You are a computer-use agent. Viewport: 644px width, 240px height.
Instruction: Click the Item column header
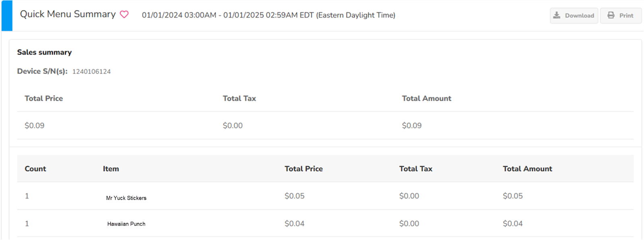point(111,169)
